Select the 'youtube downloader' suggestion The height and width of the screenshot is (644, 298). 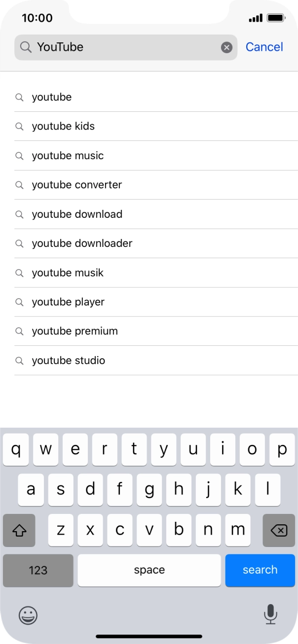(81, 243)
